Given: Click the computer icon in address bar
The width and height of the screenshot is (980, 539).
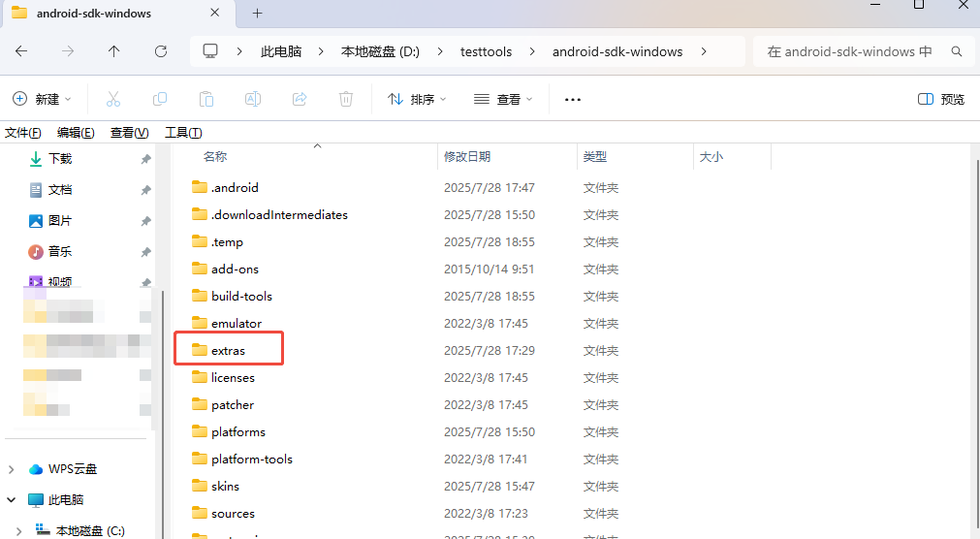Looking at the screenshot, I should click(210, 51).
